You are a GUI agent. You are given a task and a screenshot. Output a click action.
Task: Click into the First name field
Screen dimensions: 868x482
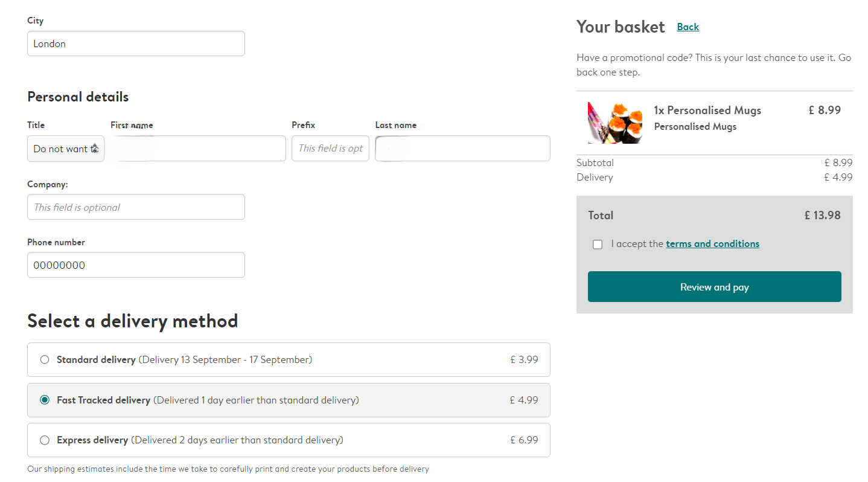pyautogui.click(x=198, y=149)
